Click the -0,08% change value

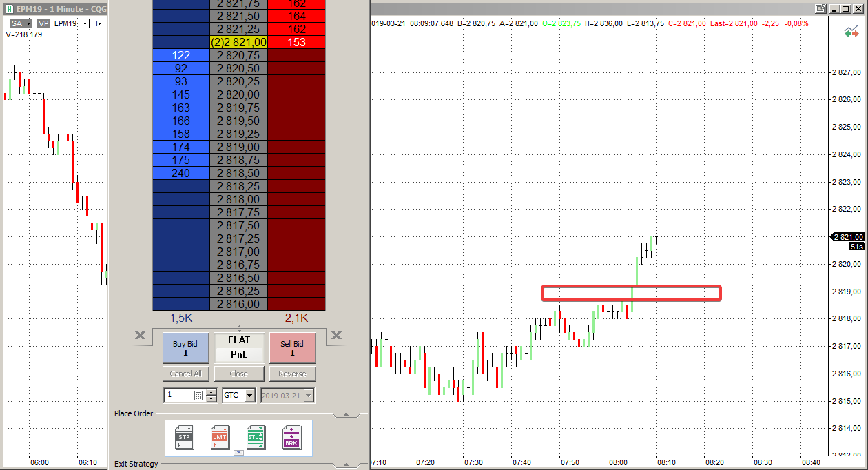coord(796,23)
